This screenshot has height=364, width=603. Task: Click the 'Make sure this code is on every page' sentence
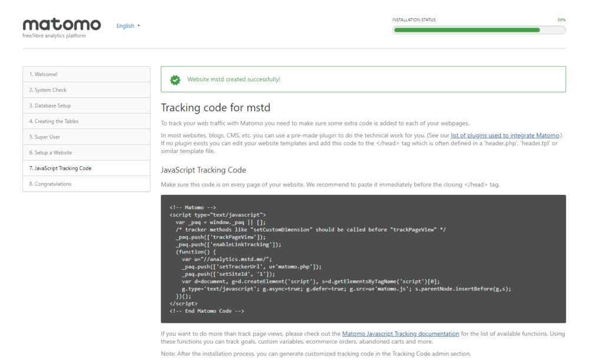(330, 185)
